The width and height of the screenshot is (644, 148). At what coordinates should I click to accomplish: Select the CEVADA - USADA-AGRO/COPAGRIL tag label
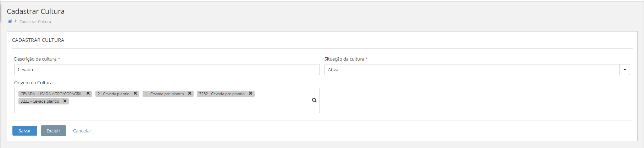click(x=51, y=94)
